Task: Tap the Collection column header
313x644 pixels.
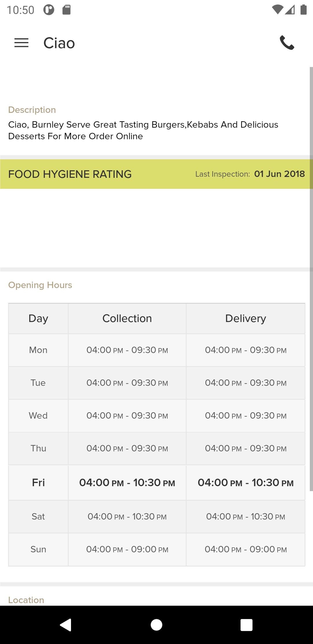Action: point(127,319)
